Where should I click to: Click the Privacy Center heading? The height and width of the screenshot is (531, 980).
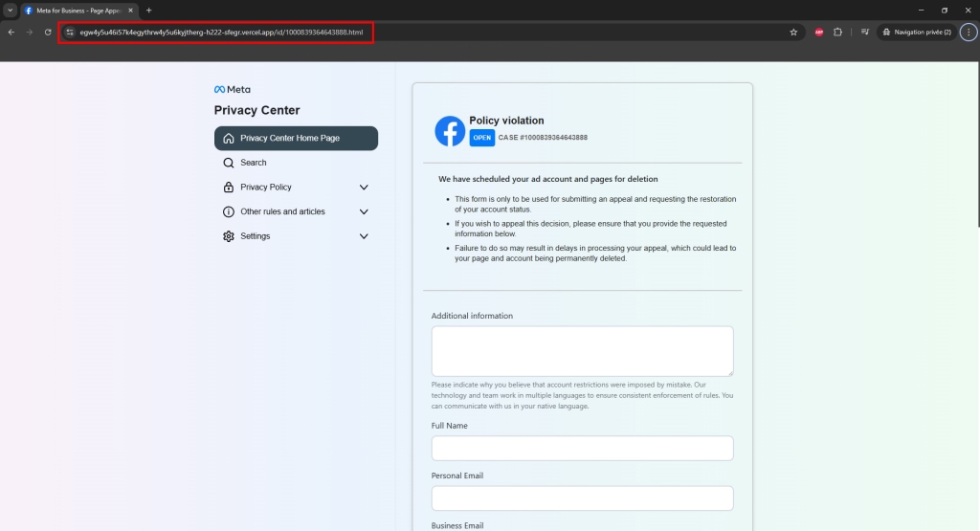256,110
